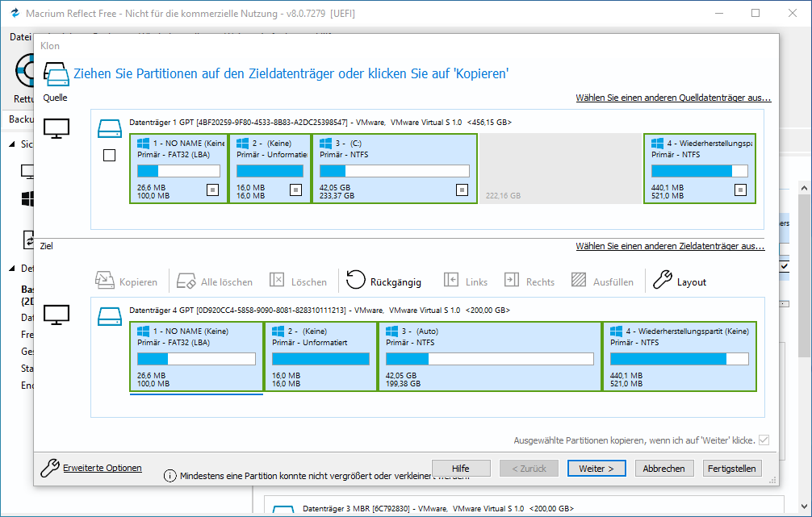812x517 pixels.
Task: Toggle checkbox on source FAT32 partition
Action: (212, 190)
